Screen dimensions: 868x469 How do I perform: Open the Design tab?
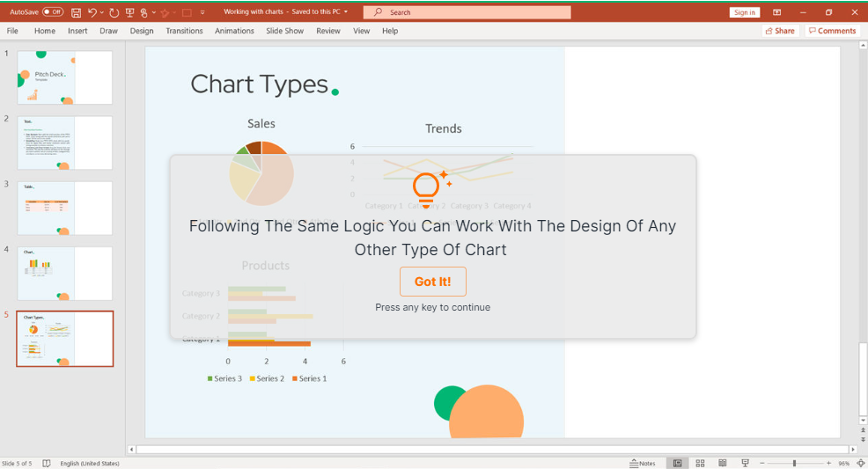(142, 31)
